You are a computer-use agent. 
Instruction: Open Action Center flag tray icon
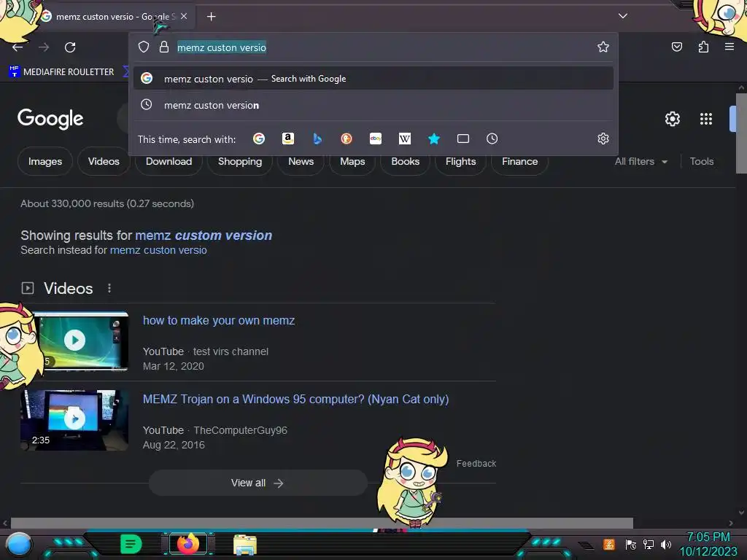[x=631, y=544]
